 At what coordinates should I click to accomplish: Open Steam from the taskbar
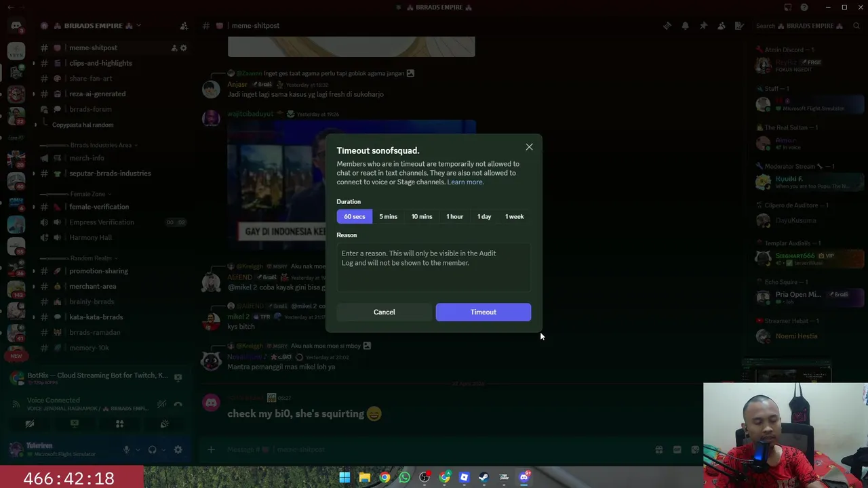pyautogui.click(x=484, y=477)
